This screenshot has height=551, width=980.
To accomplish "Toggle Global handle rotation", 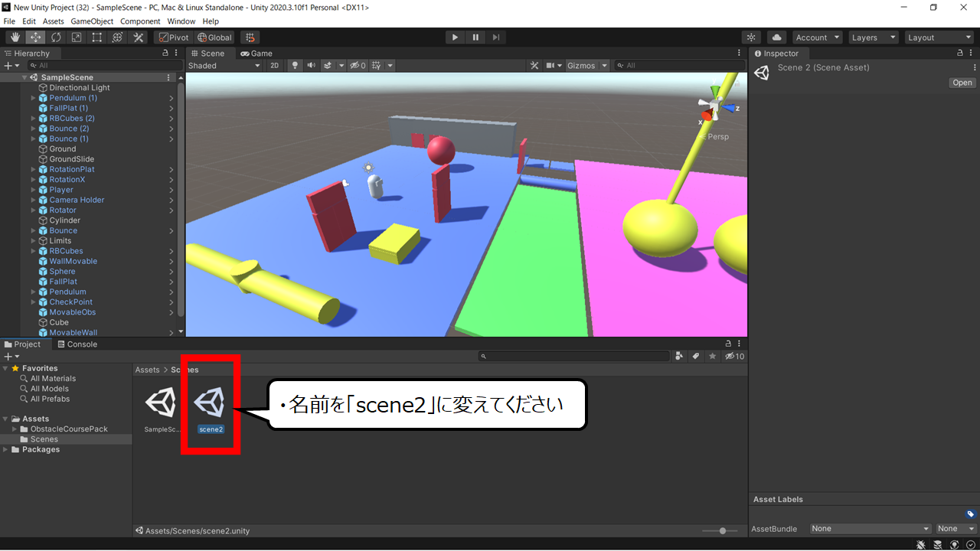I will (214, 37).
